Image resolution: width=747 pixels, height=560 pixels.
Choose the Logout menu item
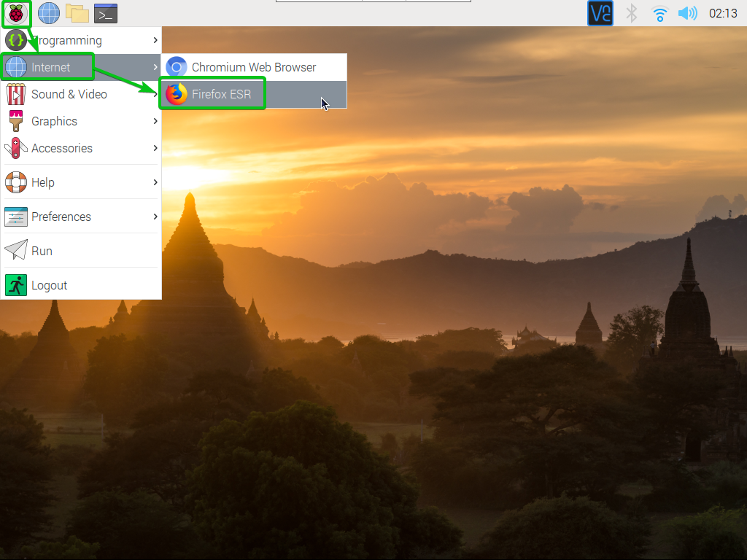click(x=81, y=285)
